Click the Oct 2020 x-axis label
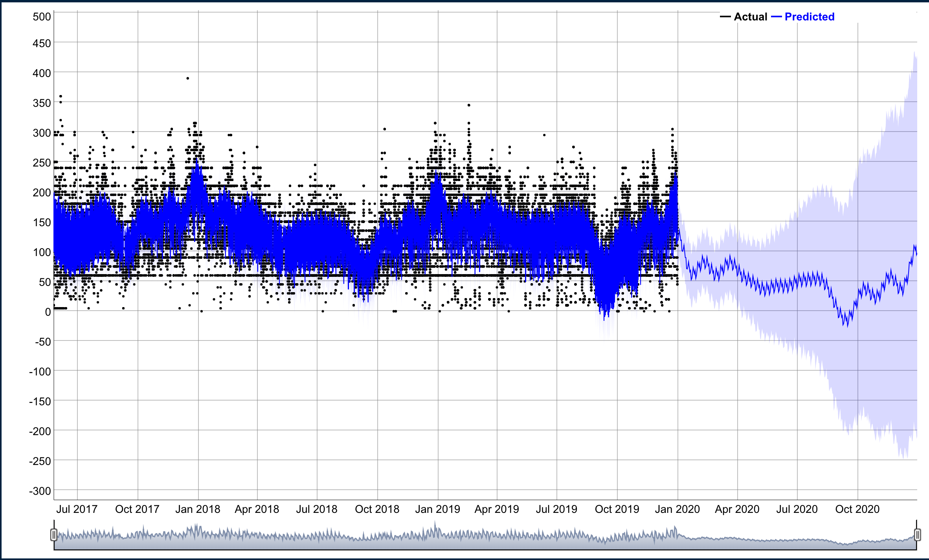 coord(857,509)
